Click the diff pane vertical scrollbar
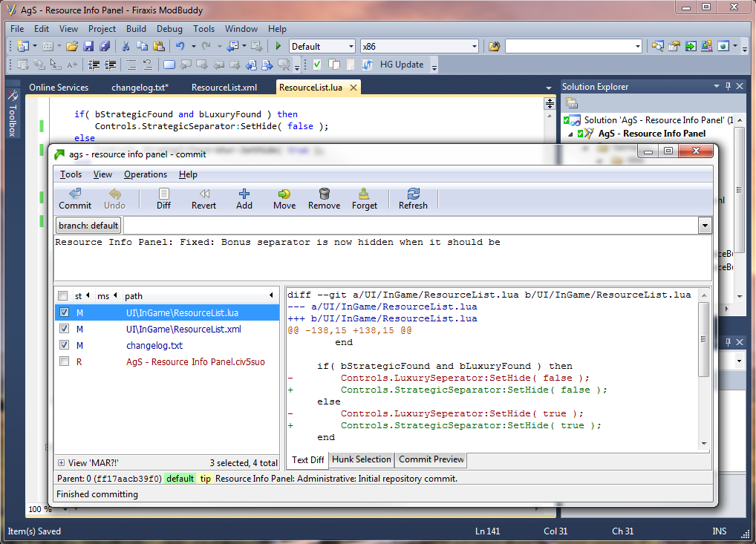Screen dimensions: 756x544 pos(704,339)
